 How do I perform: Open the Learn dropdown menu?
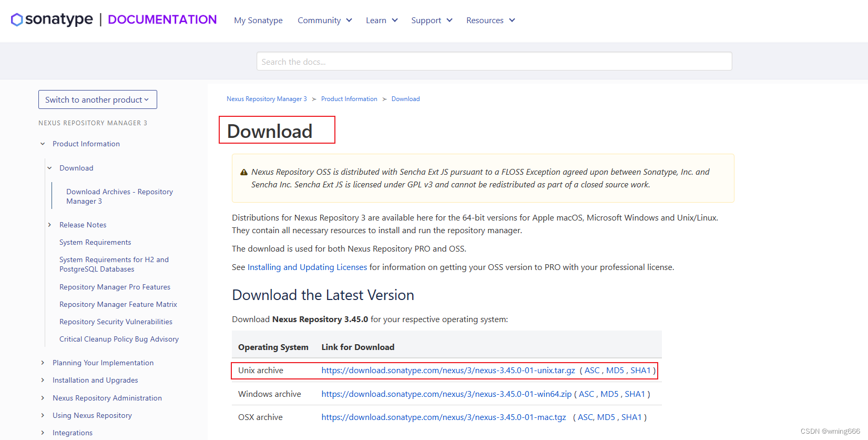382,21
